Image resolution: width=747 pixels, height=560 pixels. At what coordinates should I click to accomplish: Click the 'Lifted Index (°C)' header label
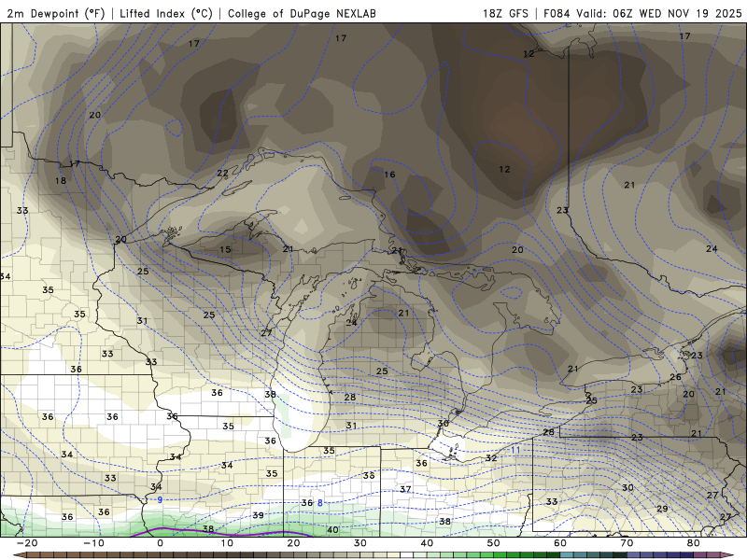click(166, 13)
